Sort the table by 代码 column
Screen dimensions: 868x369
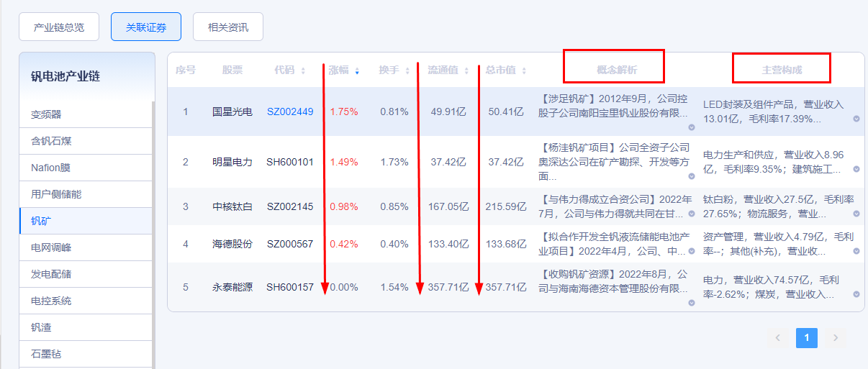pos(303,70)
